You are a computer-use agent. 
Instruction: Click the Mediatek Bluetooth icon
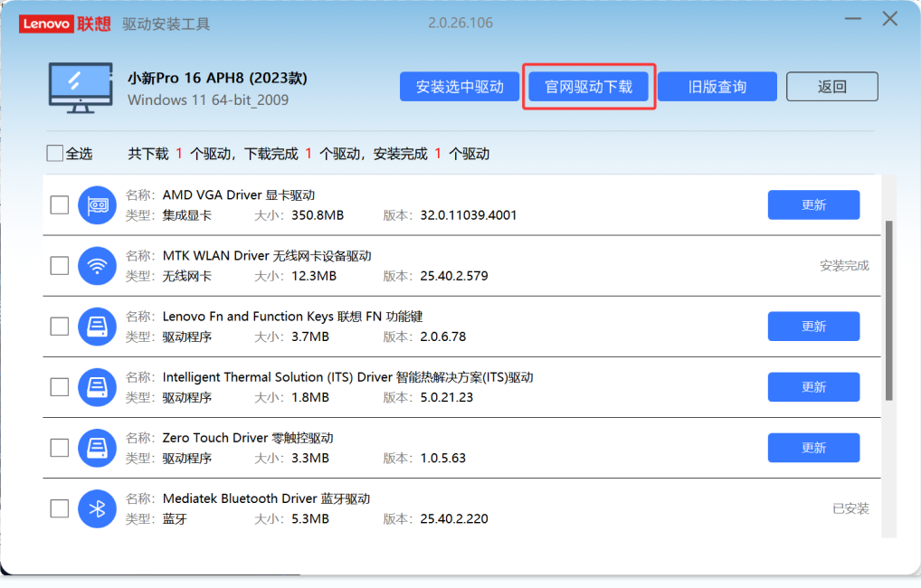tap(97, 508)
